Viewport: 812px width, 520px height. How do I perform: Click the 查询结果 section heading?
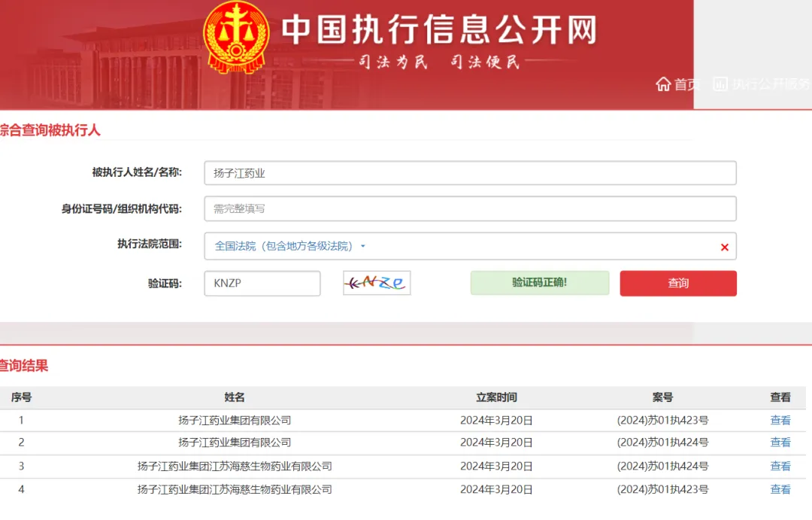pos(24,366)
